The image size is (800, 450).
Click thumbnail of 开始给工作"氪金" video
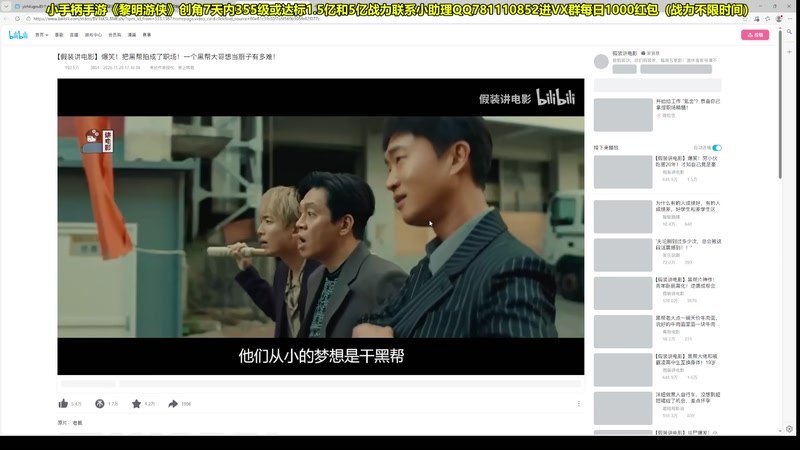[622, 114]
